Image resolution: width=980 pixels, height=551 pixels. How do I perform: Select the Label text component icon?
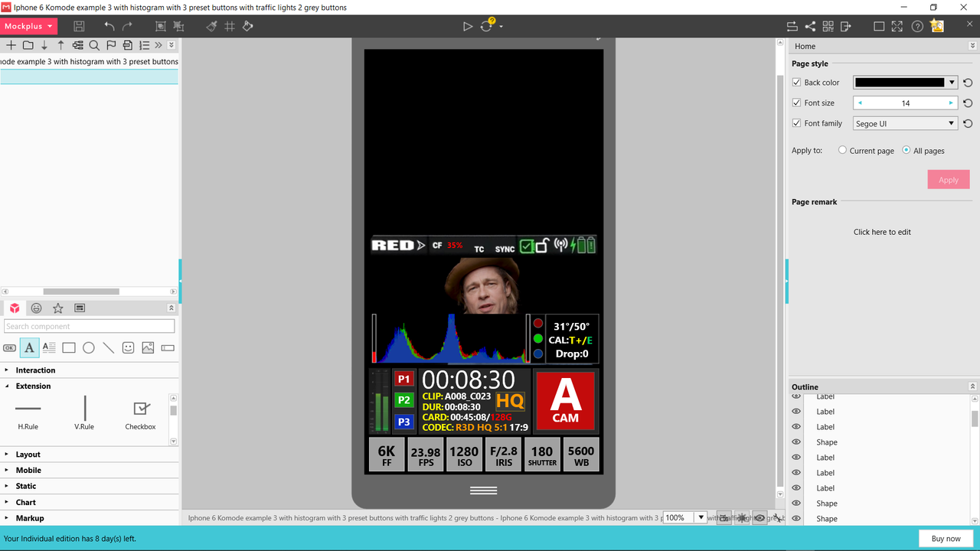29,347
